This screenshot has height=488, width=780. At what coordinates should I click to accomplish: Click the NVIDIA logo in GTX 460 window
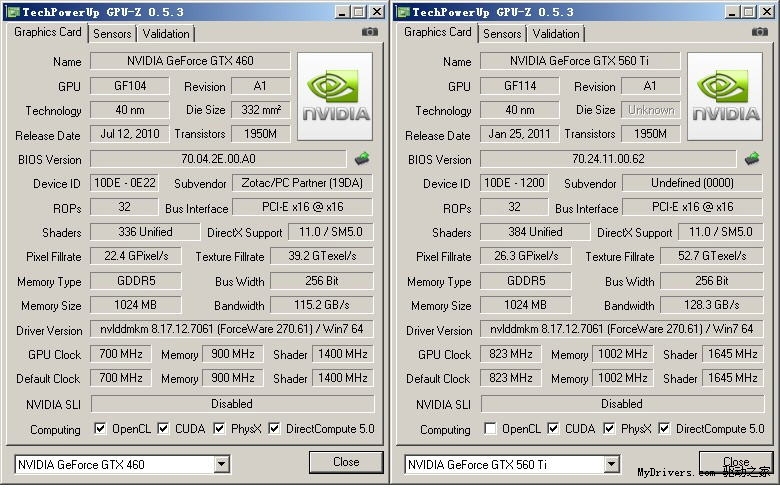coord(335,96)
